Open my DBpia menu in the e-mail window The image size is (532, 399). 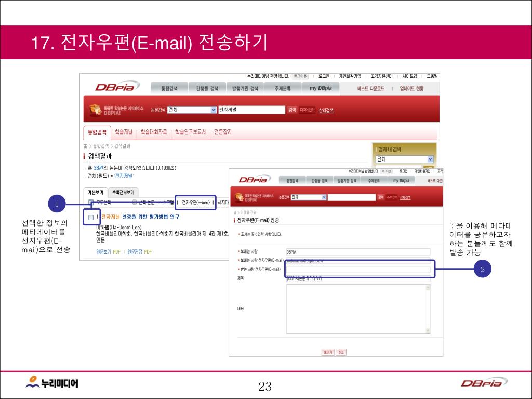(402, 180)
